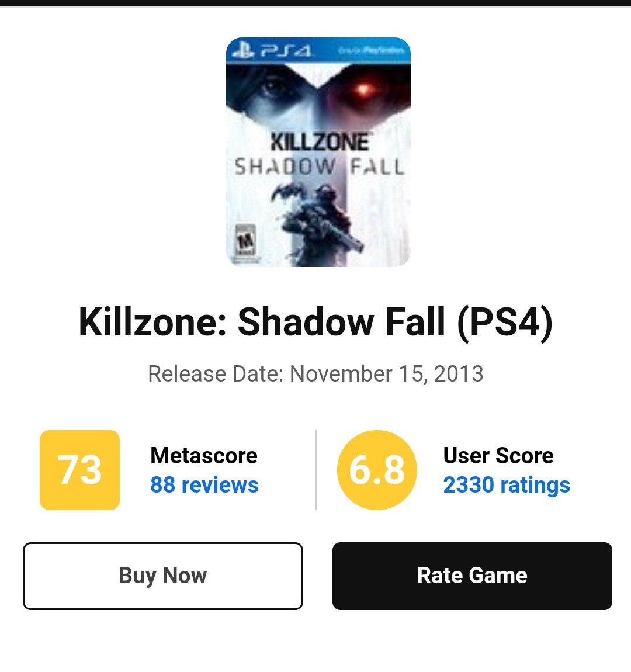Image resolution: width=631 pixels, height=672 pixels.
Task: Click the KILLZONE title on box art
Action: coord(319,142)
